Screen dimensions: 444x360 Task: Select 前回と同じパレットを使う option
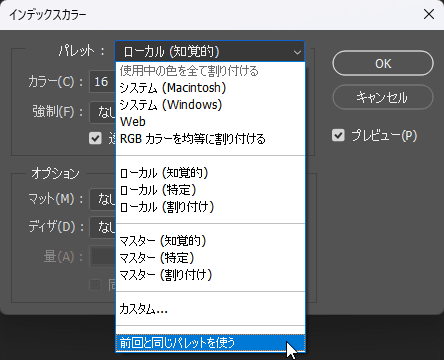(210, 343)
